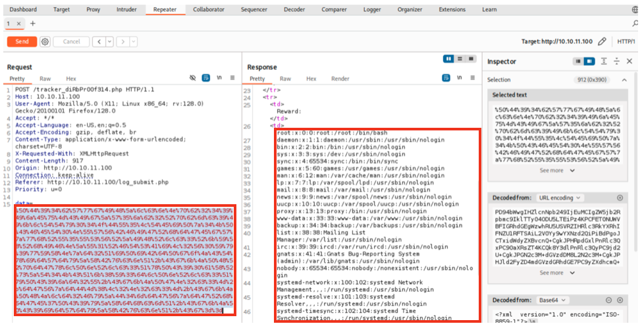This screenshot has width=644, height=330.
Task: Switch to Sequencer tab
Action: click(x=254, y=9)
